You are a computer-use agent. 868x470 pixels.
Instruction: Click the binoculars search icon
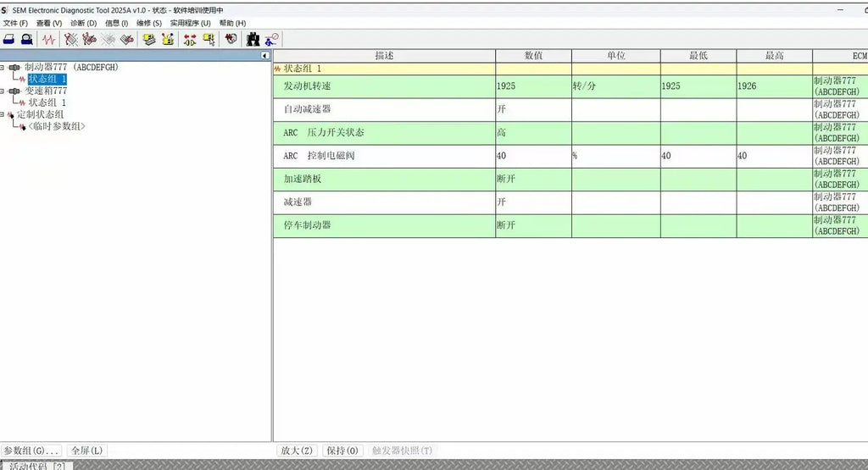click(253, 39)
